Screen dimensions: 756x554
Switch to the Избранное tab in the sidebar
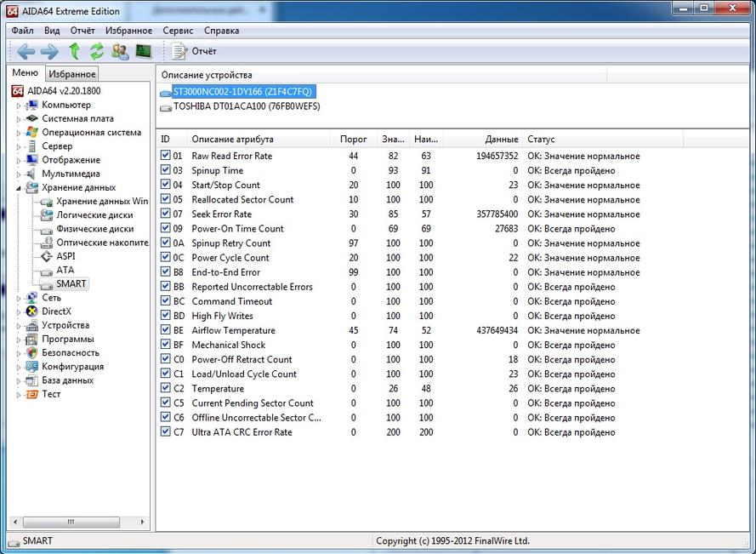[72, 74]
